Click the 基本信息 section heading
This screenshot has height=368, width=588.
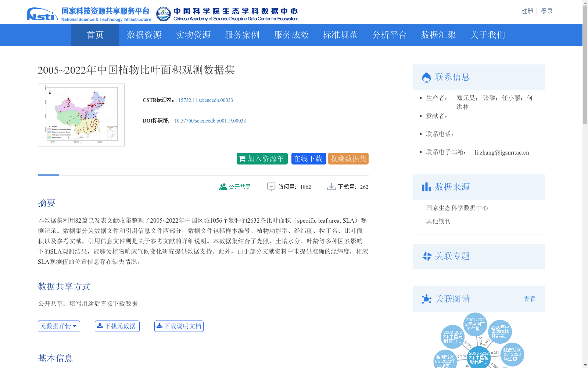pos(55,358)
